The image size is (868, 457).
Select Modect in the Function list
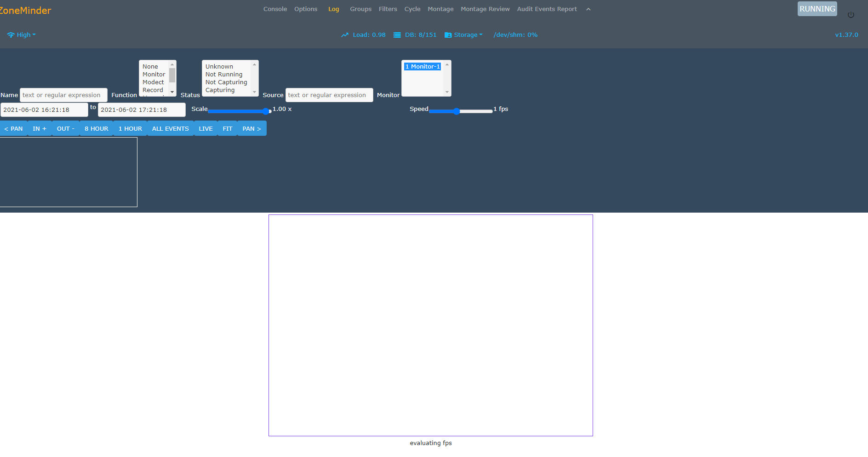[154, 82]
